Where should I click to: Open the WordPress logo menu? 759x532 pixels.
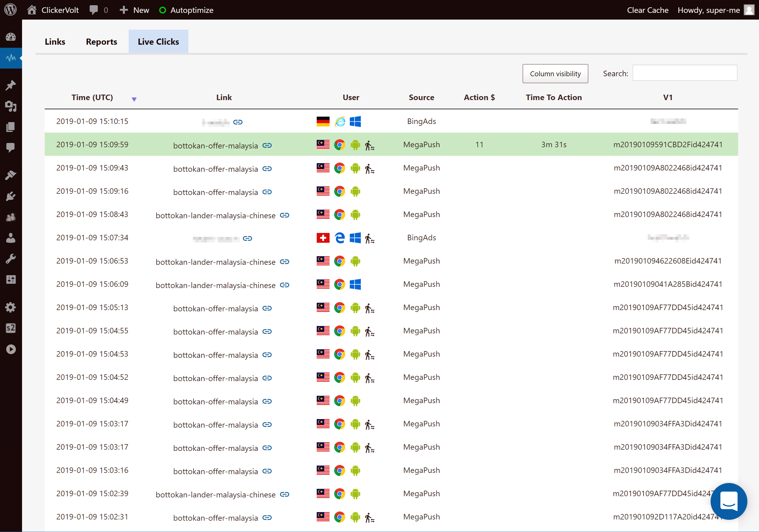coord(11,9)
